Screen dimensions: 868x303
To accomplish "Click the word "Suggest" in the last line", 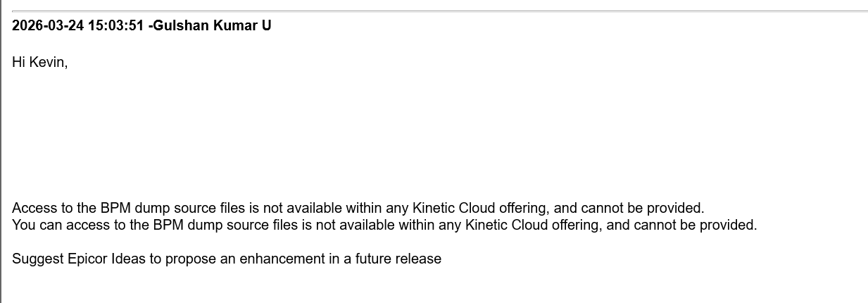I will pos(38,259).
